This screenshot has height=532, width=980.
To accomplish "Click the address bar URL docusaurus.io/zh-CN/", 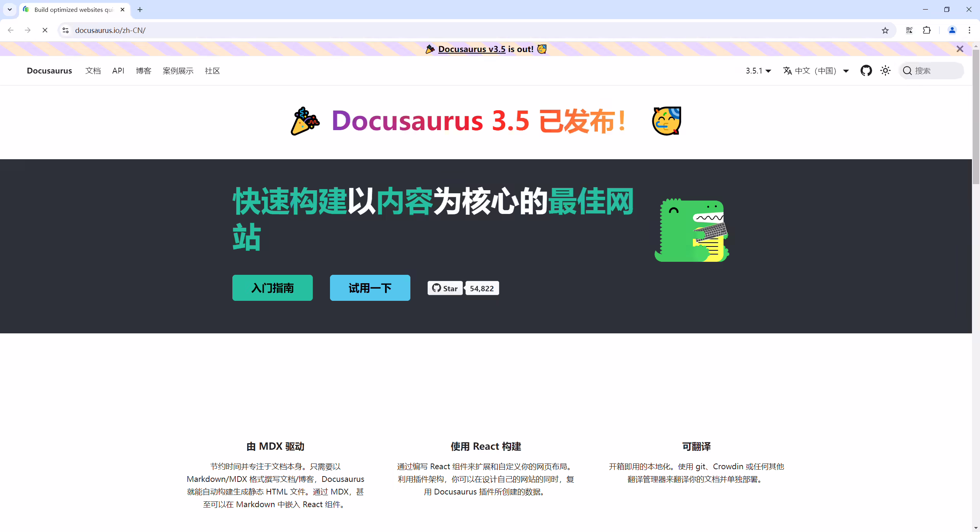I will 110,30.
